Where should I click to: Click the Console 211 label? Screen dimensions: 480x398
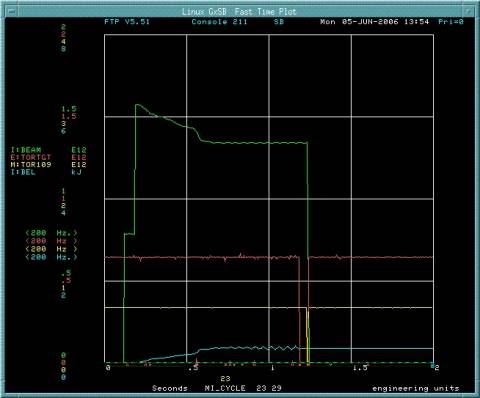click(219, 22)
